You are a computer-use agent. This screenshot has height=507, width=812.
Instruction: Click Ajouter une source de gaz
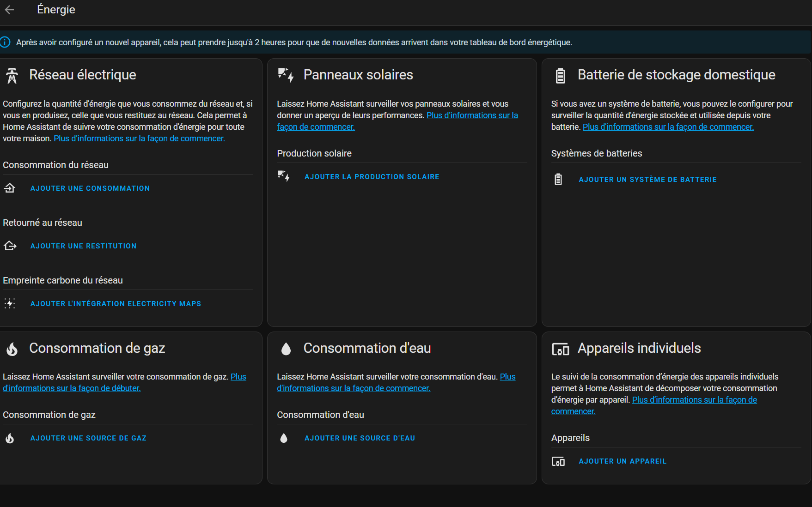88,438
